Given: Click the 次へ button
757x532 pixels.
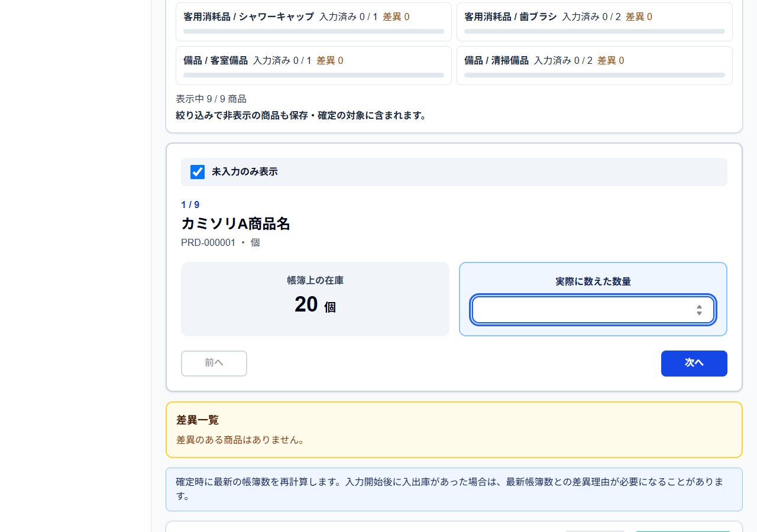Looking at the screenshot, I should (x=694, y=364).
